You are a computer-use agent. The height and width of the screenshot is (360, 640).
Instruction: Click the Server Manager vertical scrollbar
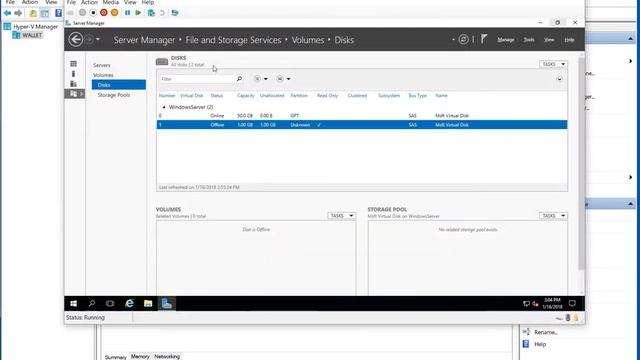pyautogui.click(x=581, y=163)
